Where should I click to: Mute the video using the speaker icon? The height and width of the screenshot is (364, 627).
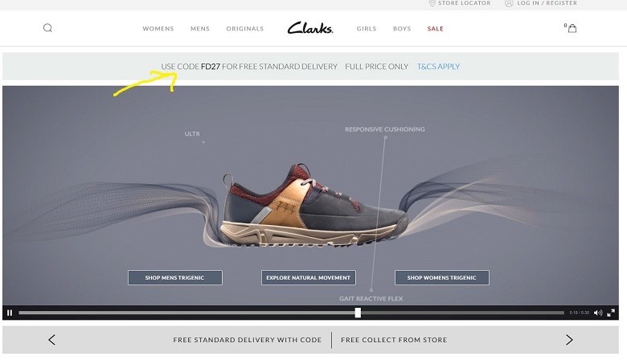[598, 313]
